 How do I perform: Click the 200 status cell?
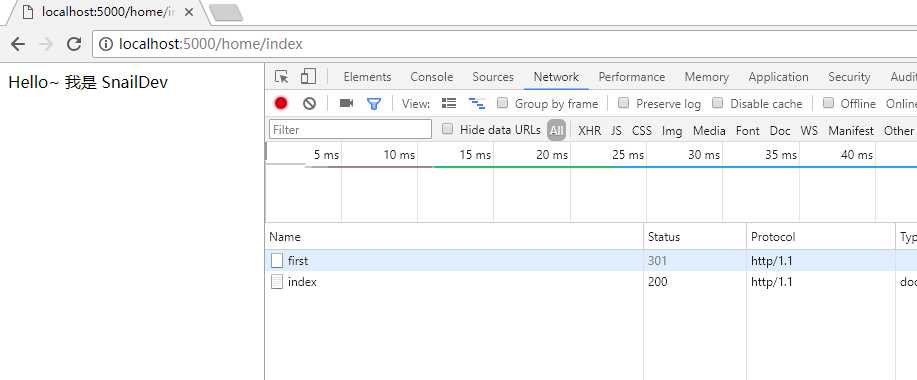tap(657, 282)
